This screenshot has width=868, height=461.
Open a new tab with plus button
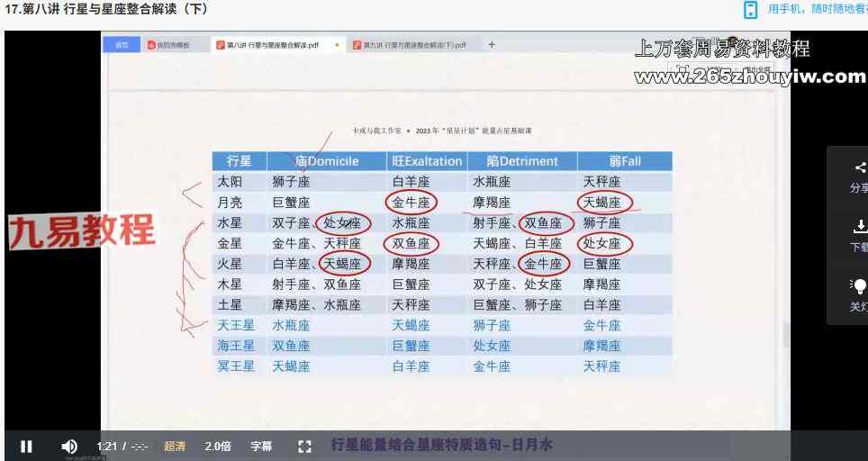(x=492, y=44)
